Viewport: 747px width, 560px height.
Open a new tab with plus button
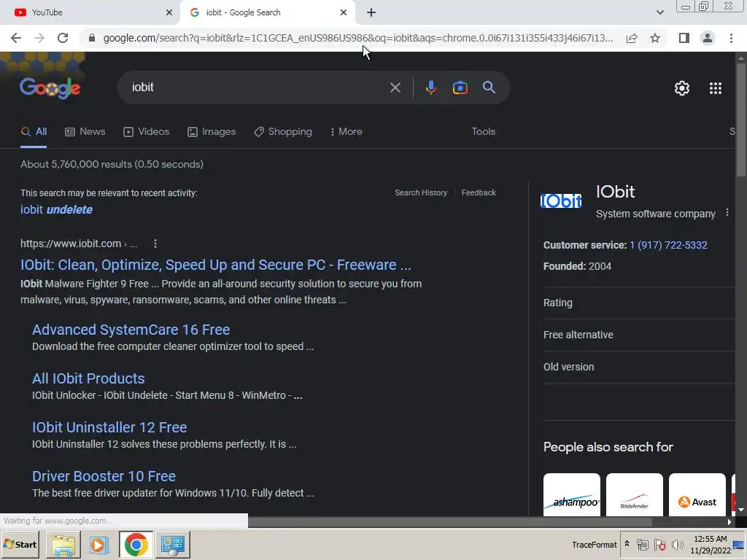[371, 12]
